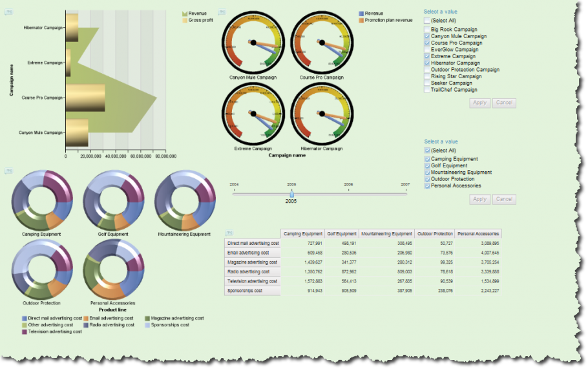Click the Sponsorships cost row header in table
The width and height of the screenshot is (588, 369).
click(253, 291)
